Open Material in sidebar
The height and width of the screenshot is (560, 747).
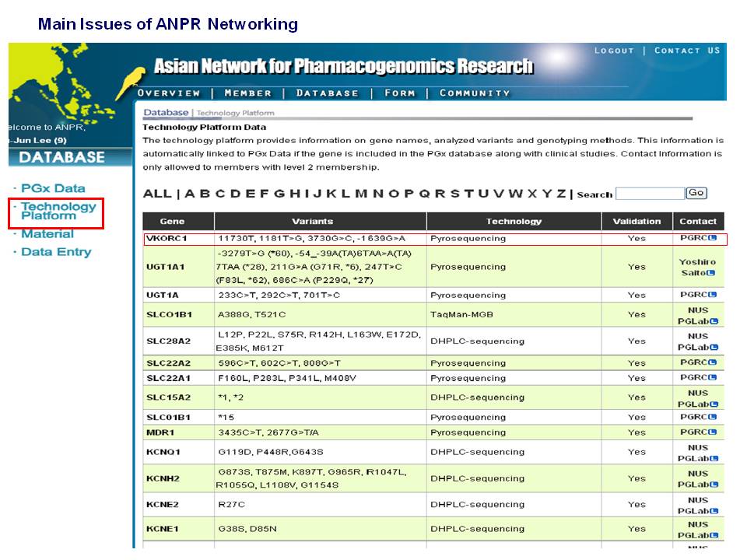point(47,234)
